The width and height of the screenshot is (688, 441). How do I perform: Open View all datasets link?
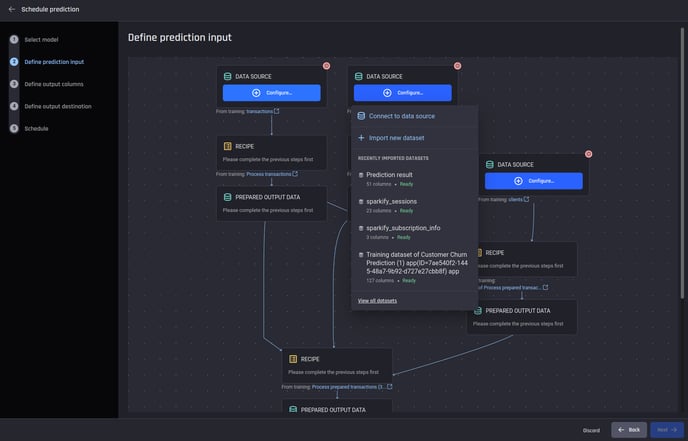point(377,301)
